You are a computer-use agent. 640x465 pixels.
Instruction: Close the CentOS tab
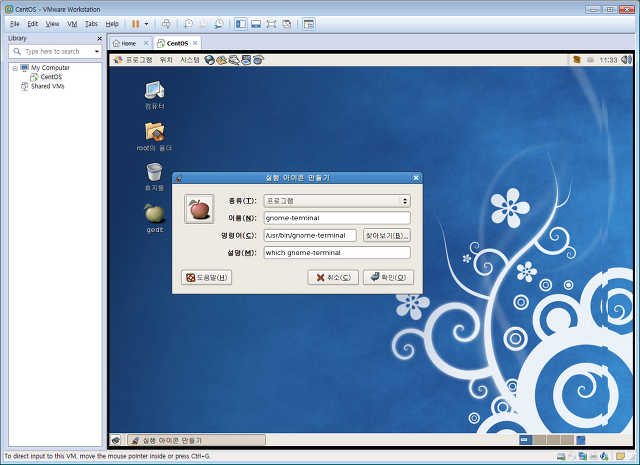click(x=195, y=43)
